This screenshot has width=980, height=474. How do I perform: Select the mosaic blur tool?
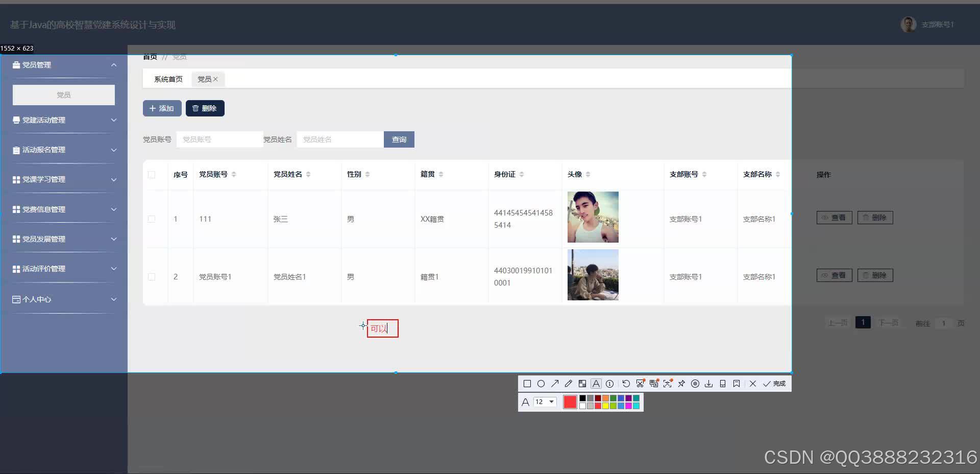coord(582,384)
